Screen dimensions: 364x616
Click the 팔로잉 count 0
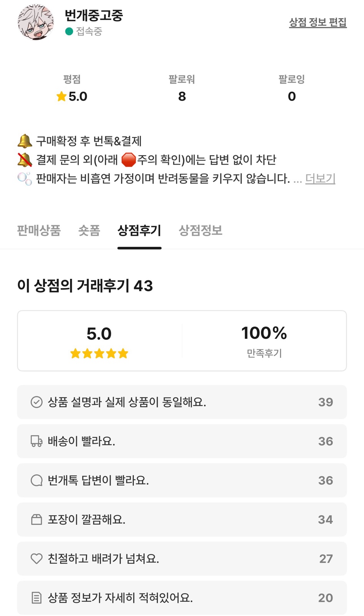pos(292,96)
